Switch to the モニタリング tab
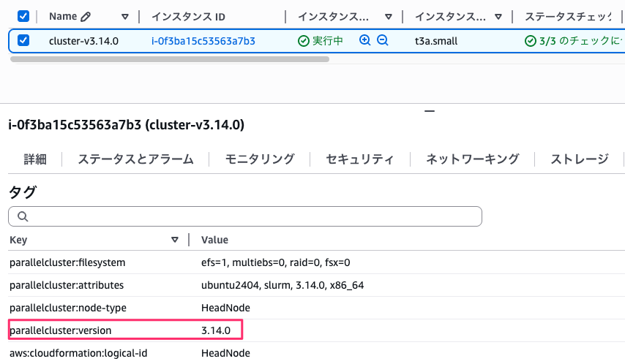The height and width of the screenshot is (364, 625). 260,159
